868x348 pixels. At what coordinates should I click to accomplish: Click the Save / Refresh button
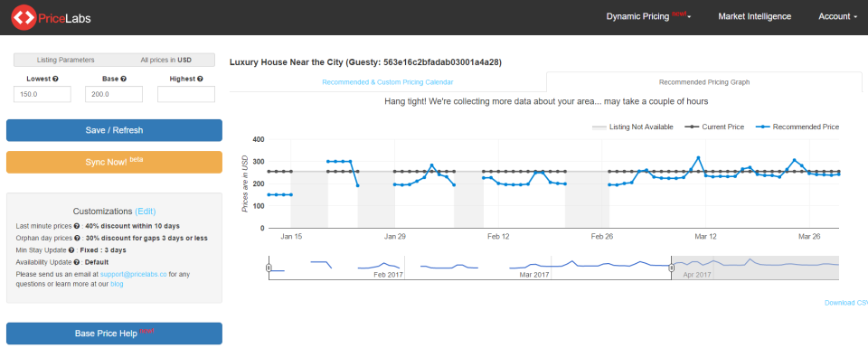point(114,130)
